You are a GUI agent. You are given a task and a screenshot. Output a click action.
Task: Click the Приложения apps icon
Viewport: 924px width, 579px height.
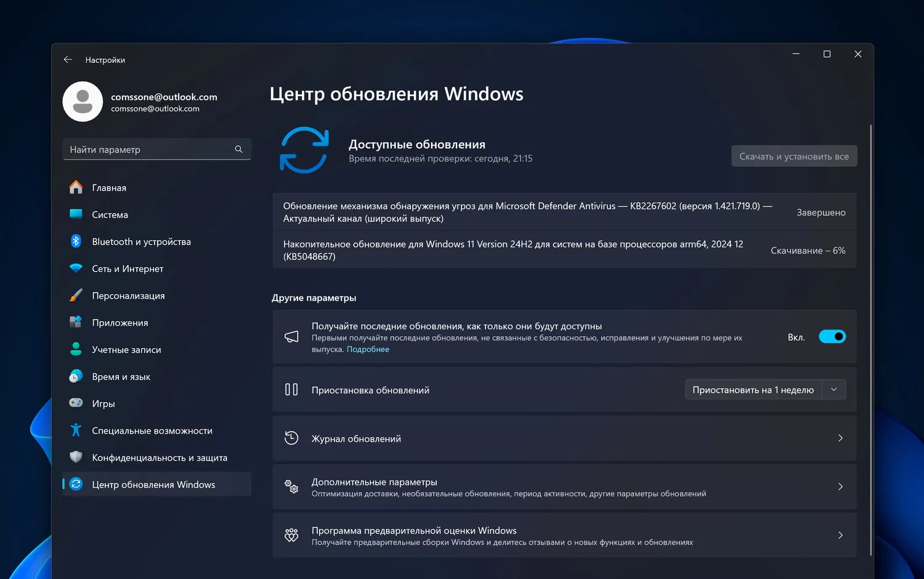pos(76,322)
